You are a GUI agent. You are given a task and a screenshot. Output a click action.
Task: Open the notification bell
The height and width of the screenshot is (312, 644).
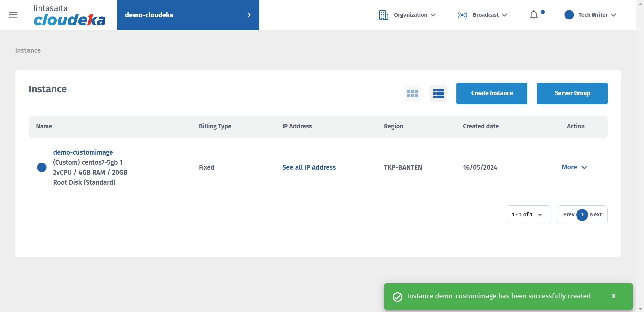(x=534, y=15)
